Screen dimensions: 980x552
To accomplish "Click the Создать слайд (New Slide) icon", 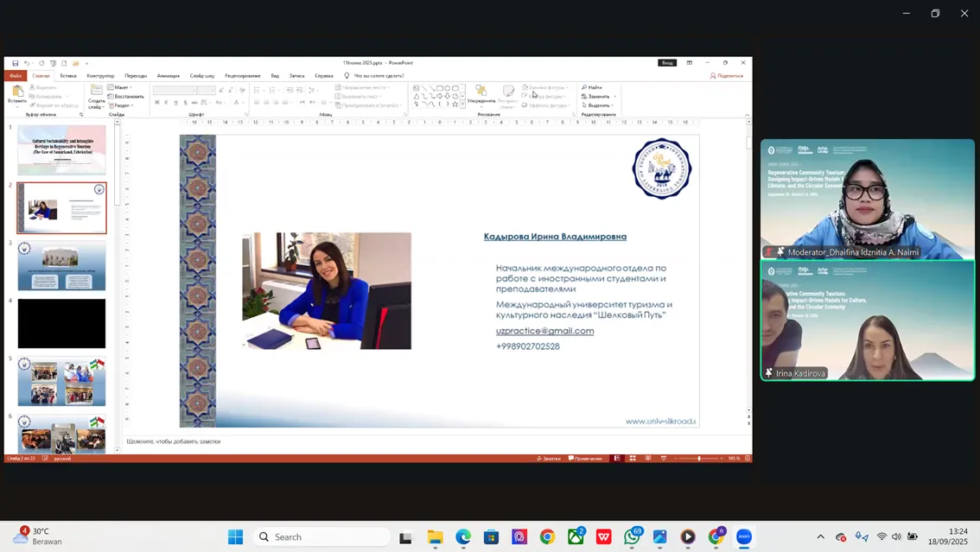I will coord(97,93).
